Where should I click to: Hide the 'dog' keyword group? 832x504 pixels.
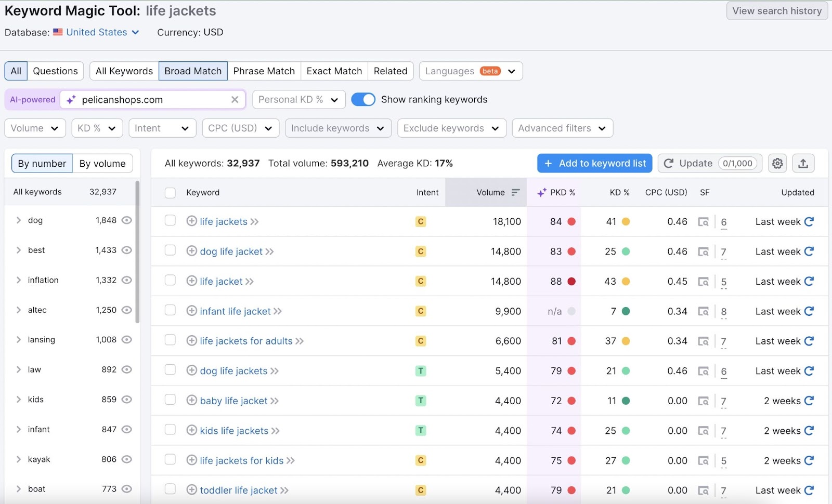tap(126, 220)
